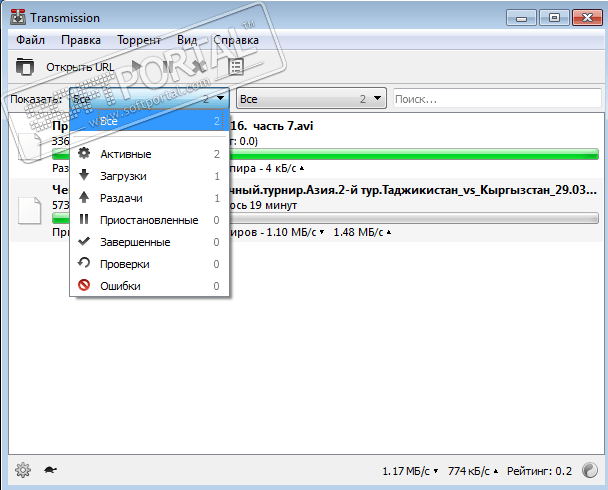Filter by Приостановленные torrents
608x490 pixels.
150,220
